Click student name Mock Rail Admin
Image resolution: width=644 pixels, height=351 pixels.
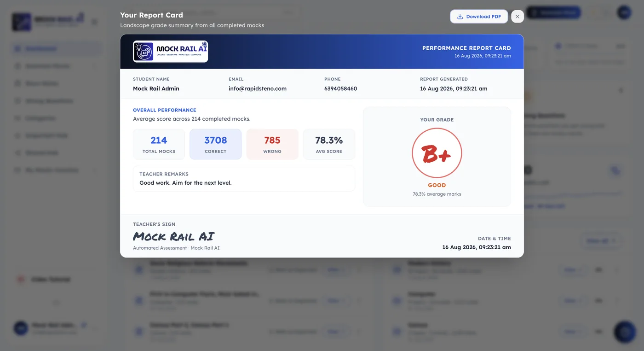click(156, 88)
